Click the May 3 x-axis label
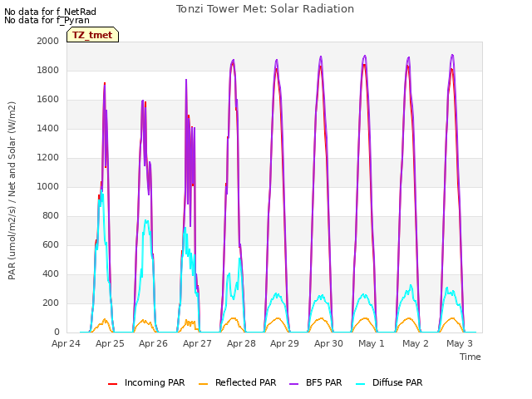Image resolution: width=532 pixels, height=399 pixels. pyautogui.click(x=460, y=343)
